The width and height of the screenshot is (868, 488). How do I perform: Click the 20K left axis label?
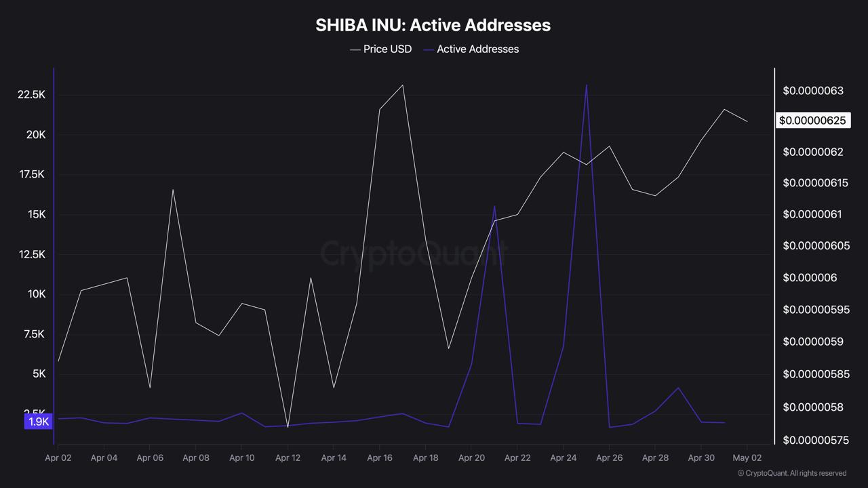[x=36, y=134]
